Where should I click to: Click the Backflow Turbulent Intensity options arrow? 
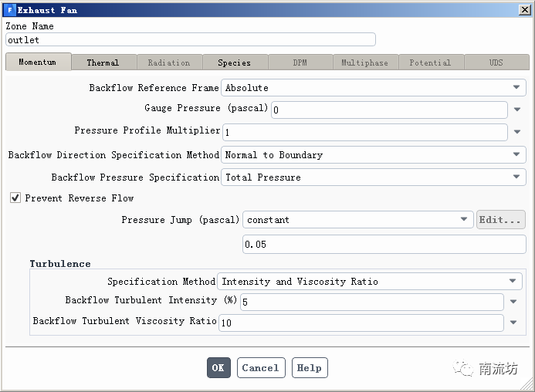[x=514, y=302]
